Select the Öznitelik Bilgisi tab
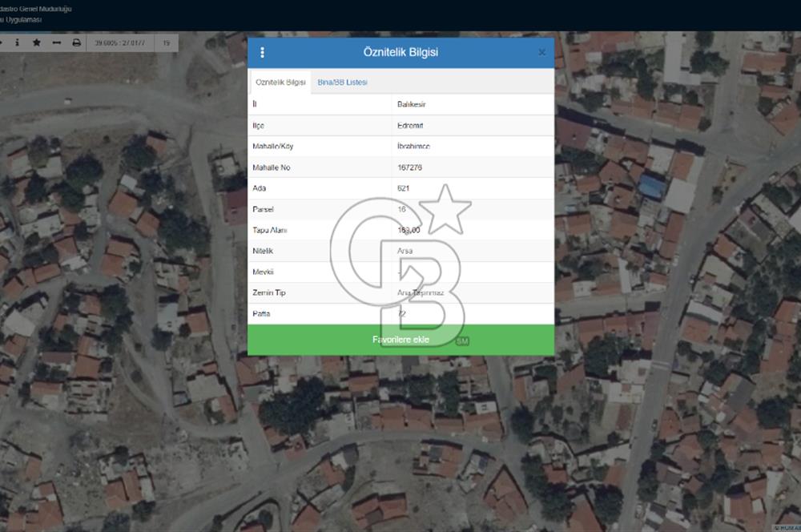 280,83
